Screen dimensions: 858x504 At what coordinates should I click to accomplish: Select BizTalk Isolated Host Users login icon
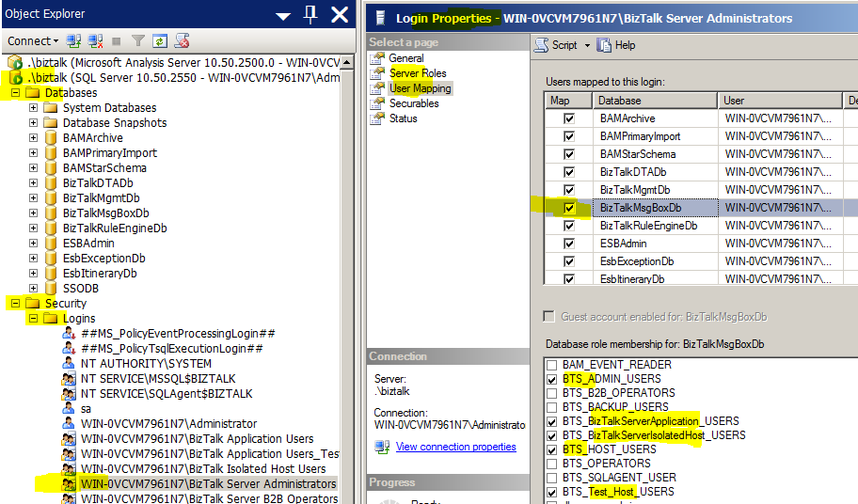click(69, 469)
